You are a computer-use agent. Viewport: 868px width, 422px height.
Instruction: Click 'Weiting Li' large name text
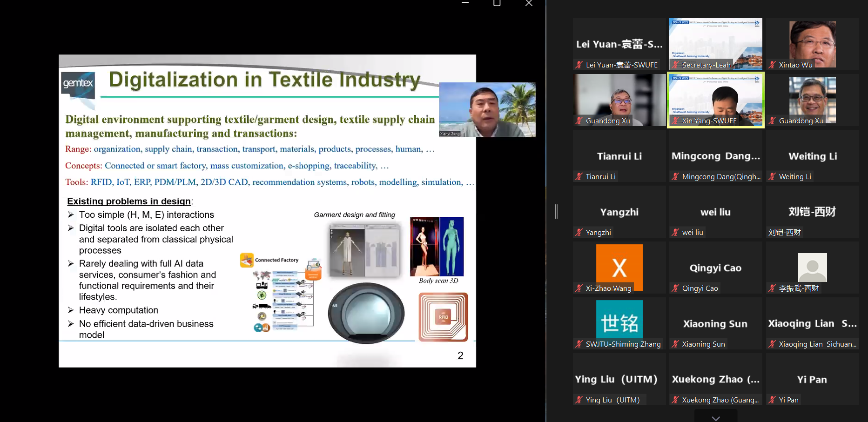click(x=813, y=156)
